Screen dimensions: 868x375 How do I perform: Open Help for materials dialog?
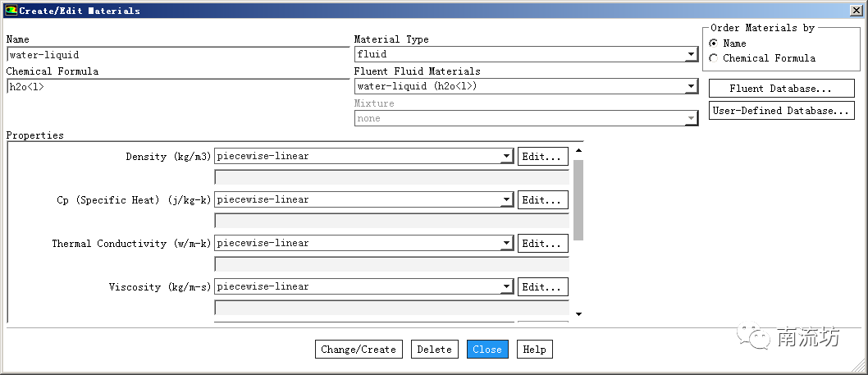[x=535, y=350]
